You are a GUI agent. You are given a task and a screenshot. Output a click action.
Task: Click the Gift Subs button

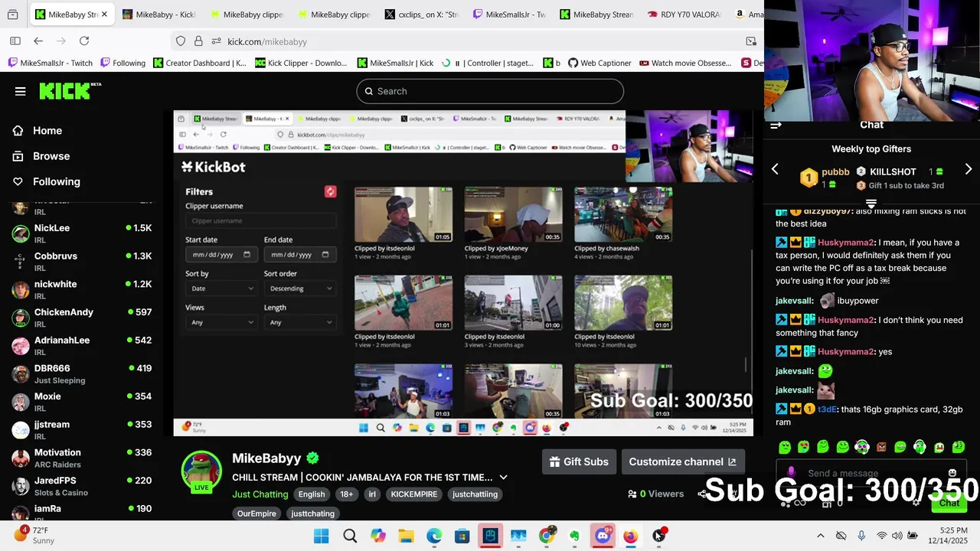click(579, 461)
